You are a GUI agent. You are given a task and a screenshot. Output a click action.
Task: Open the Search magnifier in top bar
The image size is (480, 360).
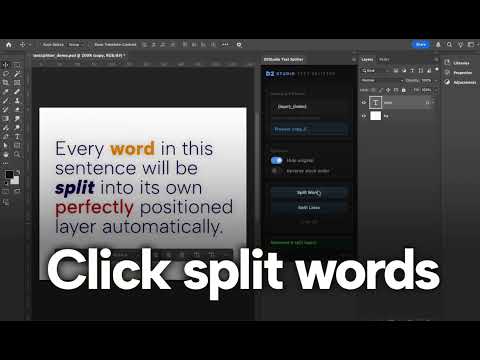coord(449,44)
